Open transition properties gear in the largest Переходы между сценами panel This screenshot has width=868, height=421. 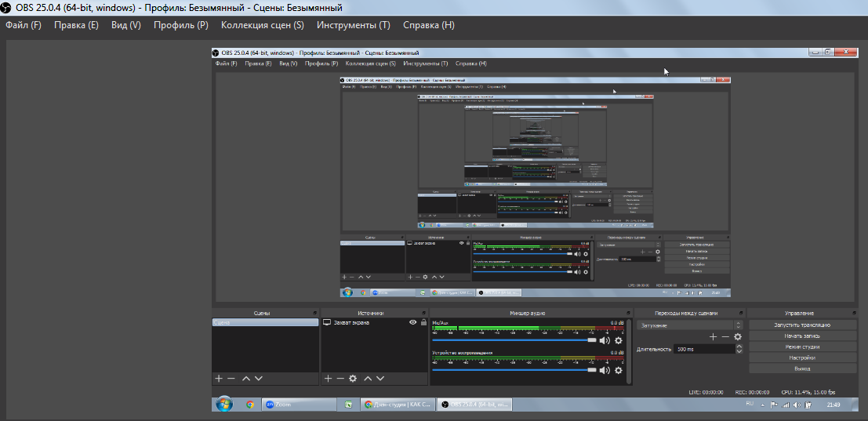(x=737, y=336)
